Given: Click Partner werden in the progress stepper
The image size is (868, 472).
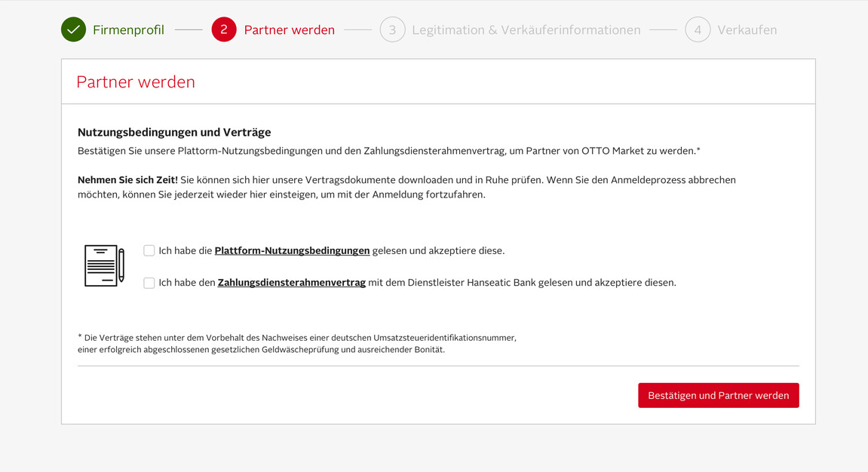Looking at the screenshot, I should point(289,29).
